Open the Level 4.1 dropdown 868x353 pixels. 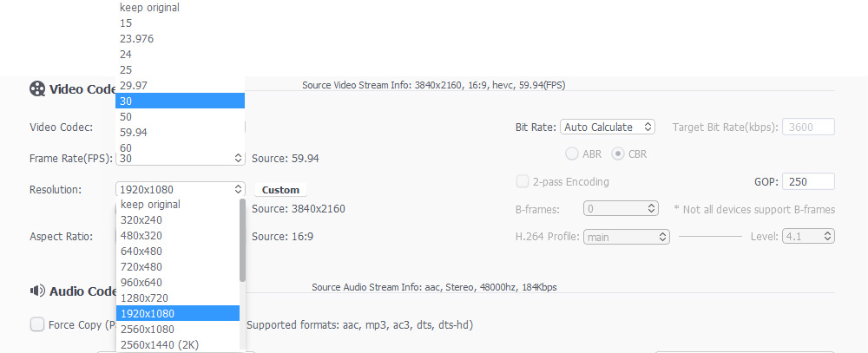pyautogui.click(x=808, y=236)
